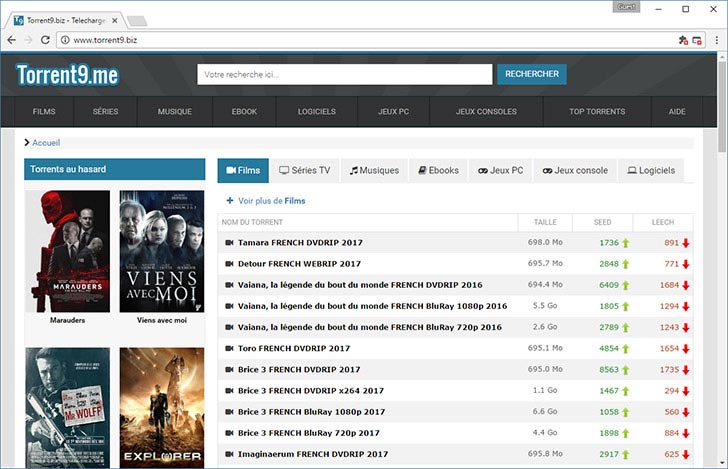
Task: Click the Voir plus de Films link
Action: (272, 201)
